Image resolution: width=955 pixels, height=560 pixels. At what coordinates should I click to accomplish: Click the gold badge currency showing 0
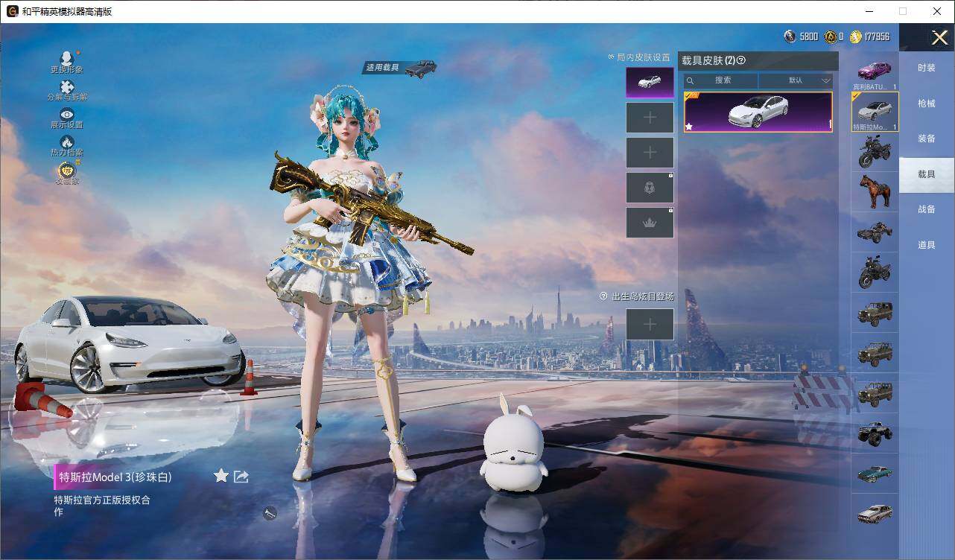coord(831,36)
